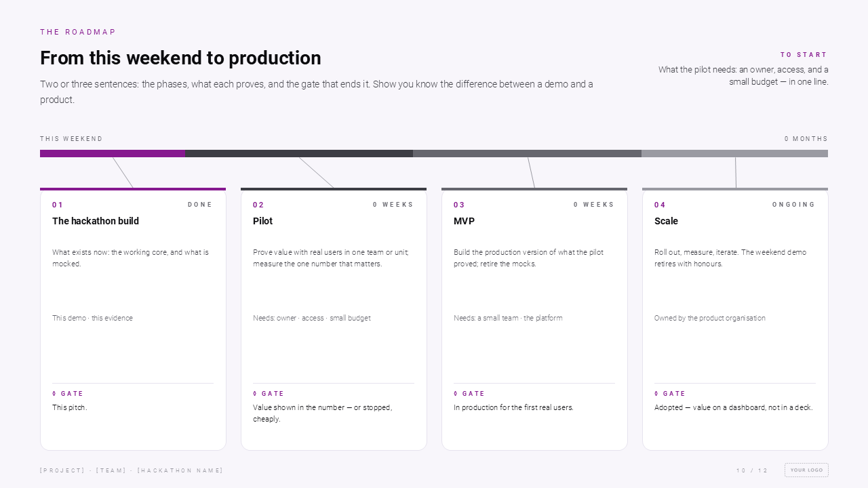Click 'Needs: owner · access · small budget'

312,318
